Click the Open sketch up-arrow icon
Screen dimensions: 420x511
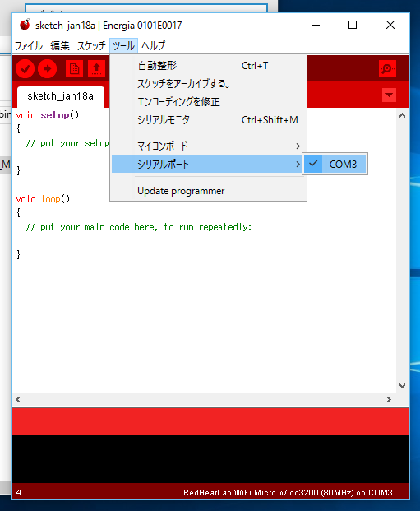click(x=96, y=69)
